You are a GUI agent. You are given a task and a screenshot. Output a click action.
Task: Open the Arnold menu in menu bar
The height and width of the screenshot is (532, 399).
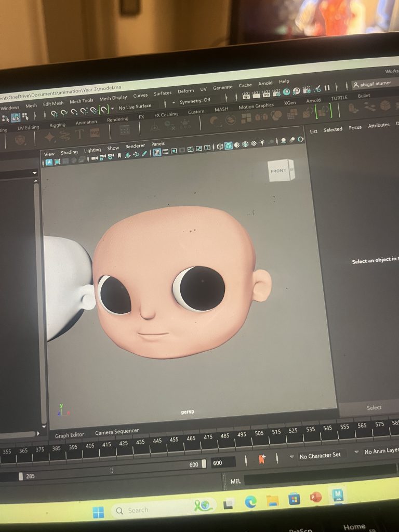click(265, 83)
